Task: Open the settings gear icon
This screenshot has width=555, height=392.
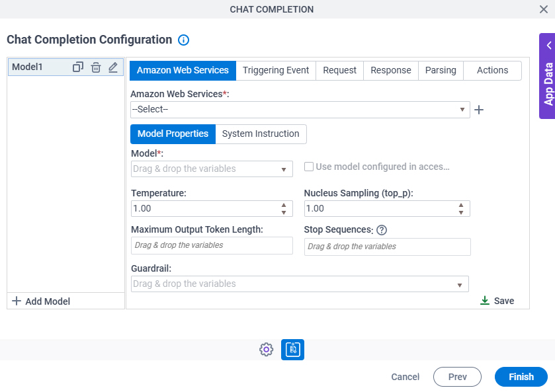Action: 266,350
